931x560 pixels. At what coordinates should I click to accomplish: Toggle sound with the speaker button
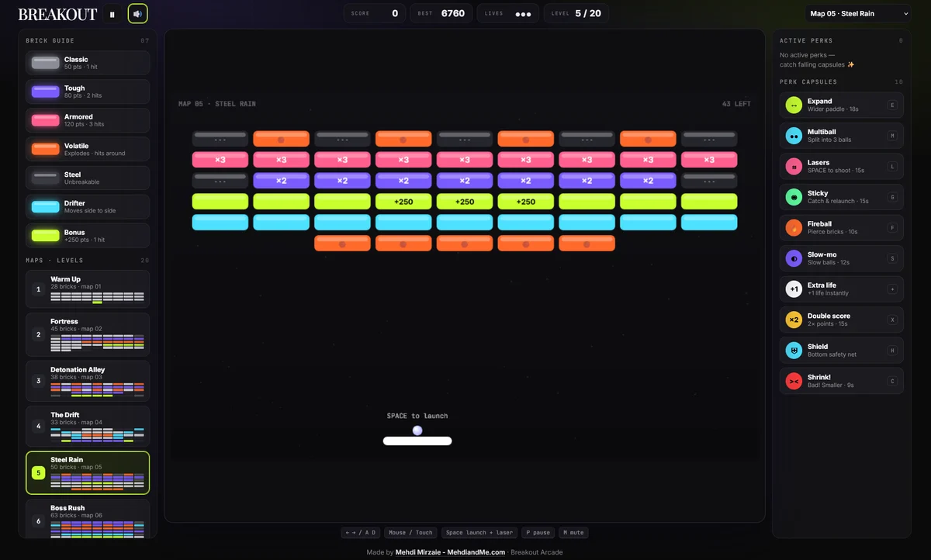tap(137, 13)
